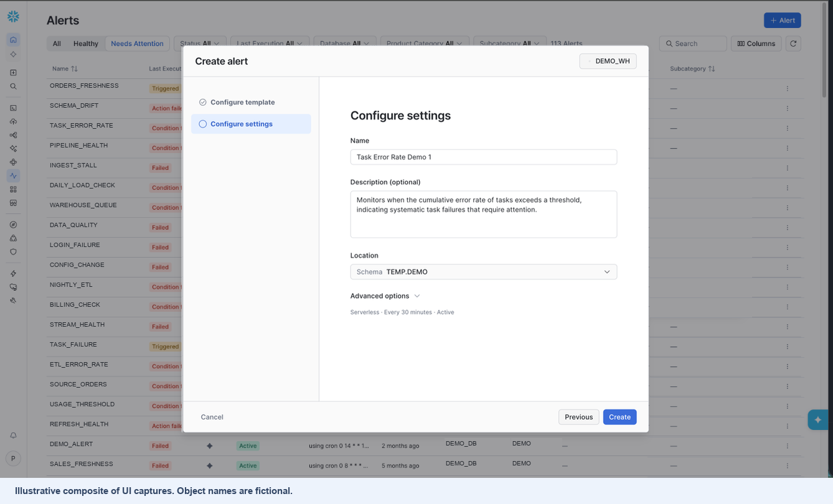This screenshot has height=504, width=833.
Task: Open the three-dot menu in SCHEMA_DRIFT row
Action: (x=787, y=108)
